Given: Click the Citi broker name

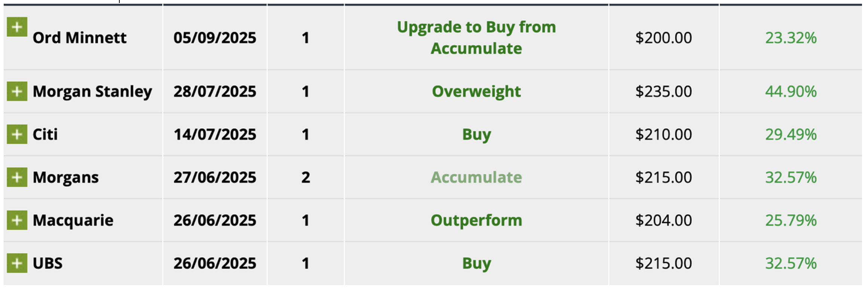Looking at the screenshot, I should click(45, 135).
